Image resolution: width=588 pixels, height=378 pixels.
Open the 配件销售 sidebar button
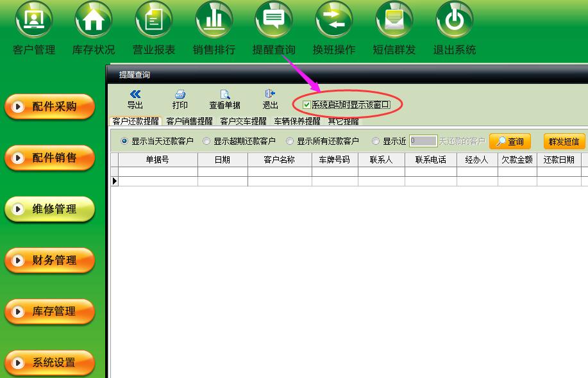[x=49, y=158]
